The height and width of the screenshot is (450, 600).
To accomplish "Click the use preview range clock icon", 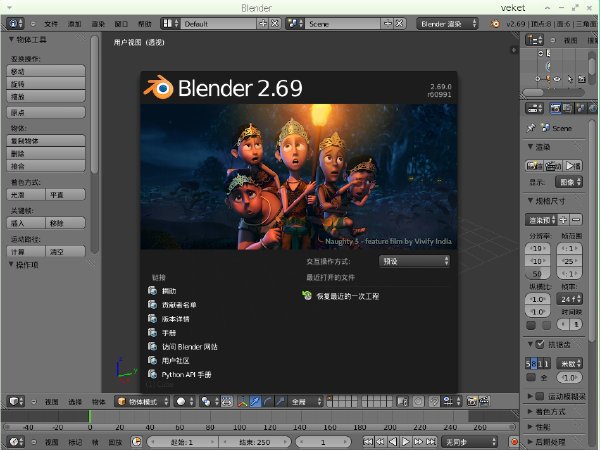I will 136,442.
